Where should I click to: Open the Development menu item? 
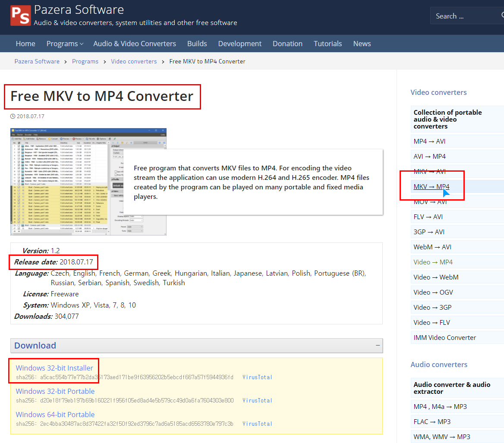[x=240, y=44]
